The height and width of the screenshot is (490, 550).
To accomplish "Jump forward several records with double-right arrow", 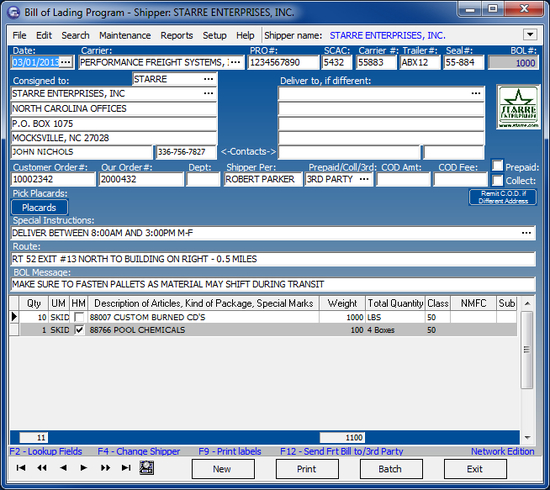I will click(x=105, y=468).
